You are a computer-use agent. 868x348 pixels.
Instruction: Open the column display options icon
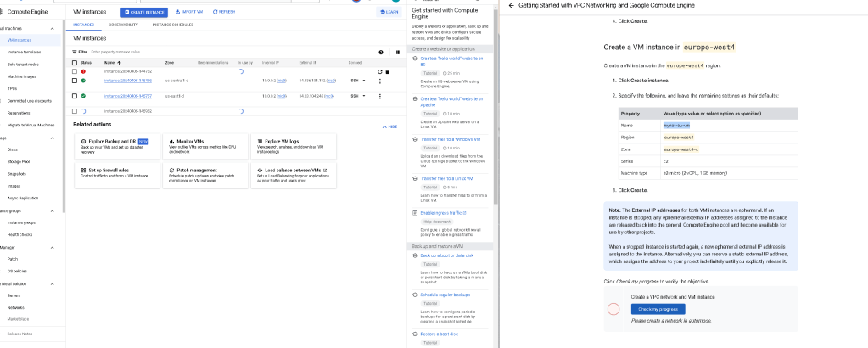398,52
